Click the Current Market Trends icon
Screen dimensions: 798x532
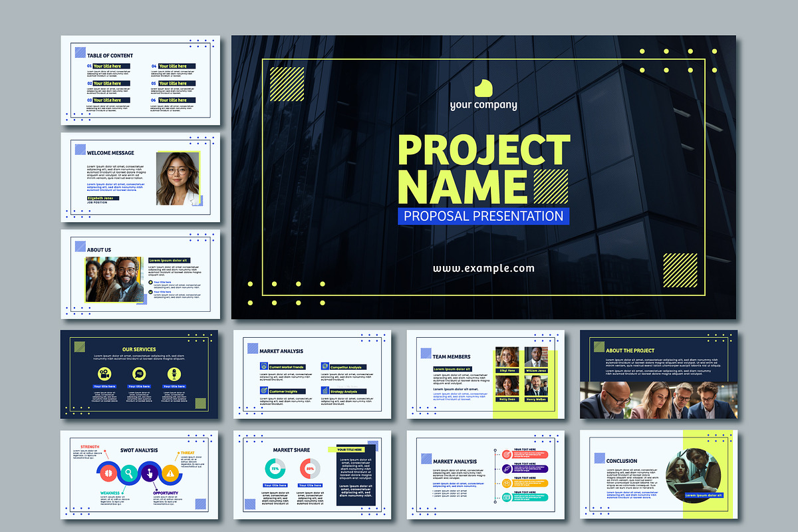coord(264,366)
